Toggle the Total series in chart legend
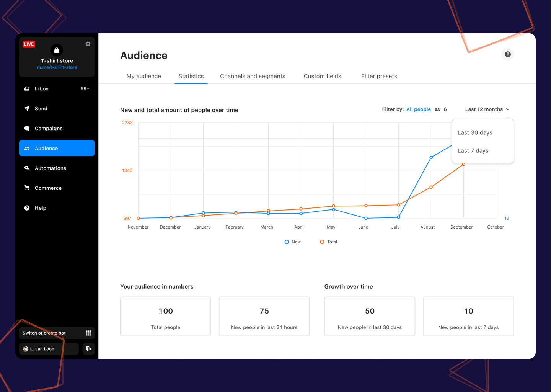The image size is (551, 392). tap(328, 242)
